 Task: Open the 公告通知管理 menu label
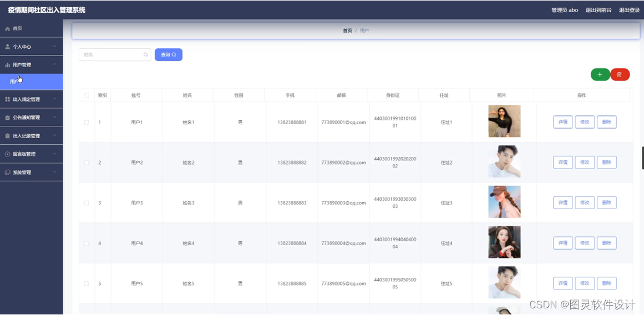pos(26,118)
